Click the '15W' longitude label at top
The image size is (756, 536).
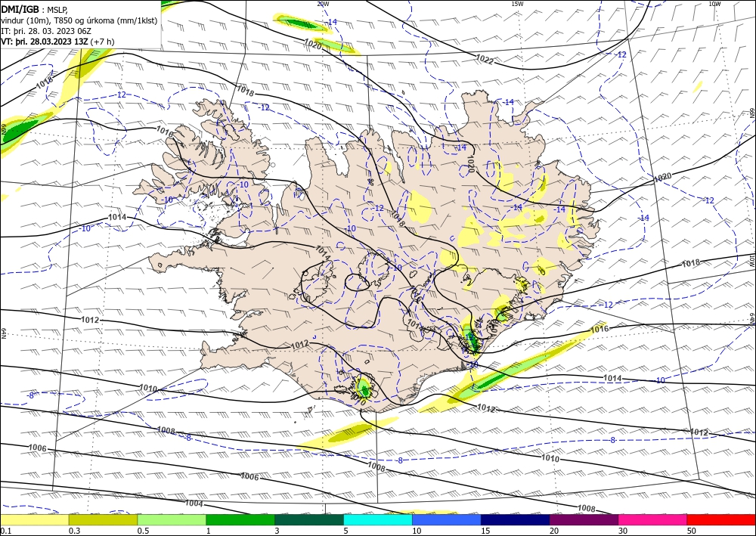coord(517,4)
